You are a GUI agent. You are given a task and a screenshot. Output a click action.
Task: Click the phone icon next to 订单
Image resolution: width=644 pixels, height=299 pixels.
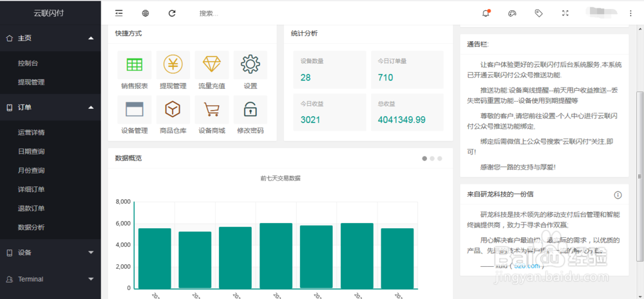(x=10, y=107)
